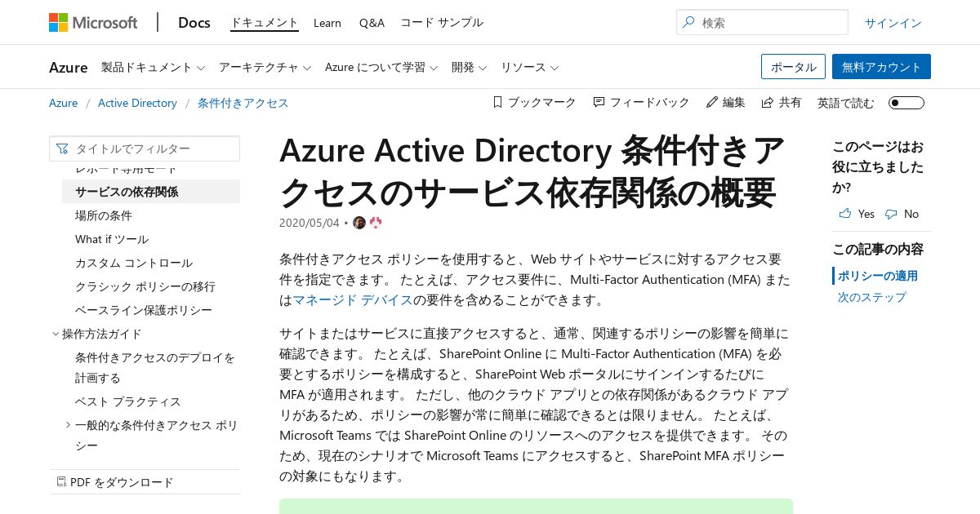Open the マネージド デバイス link
This screenshot has height=514, width=980.
coord(352,299)
